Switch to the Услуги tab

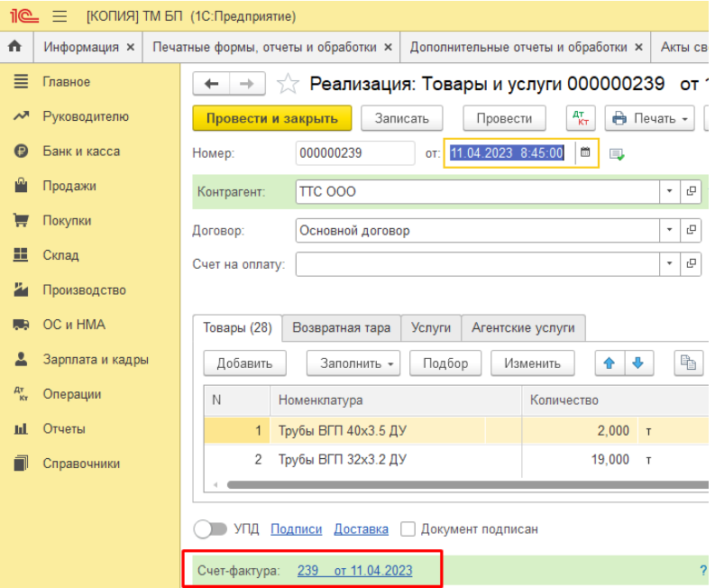431,327
